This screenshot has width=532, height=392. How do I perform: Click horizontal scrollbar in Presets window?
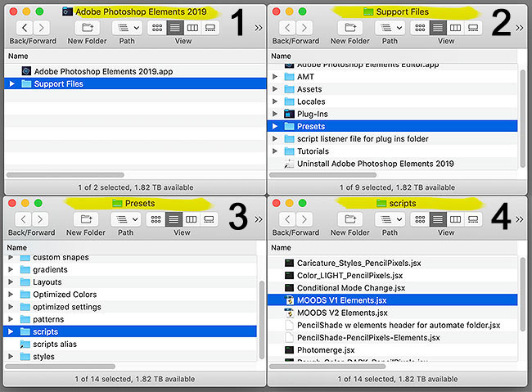click(60, 366)
